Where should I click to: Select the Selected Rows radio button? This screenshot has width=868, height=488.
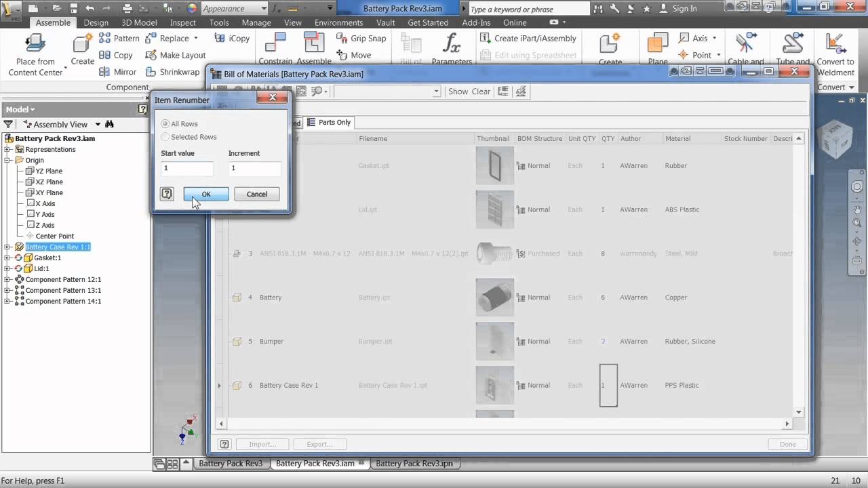165,137
